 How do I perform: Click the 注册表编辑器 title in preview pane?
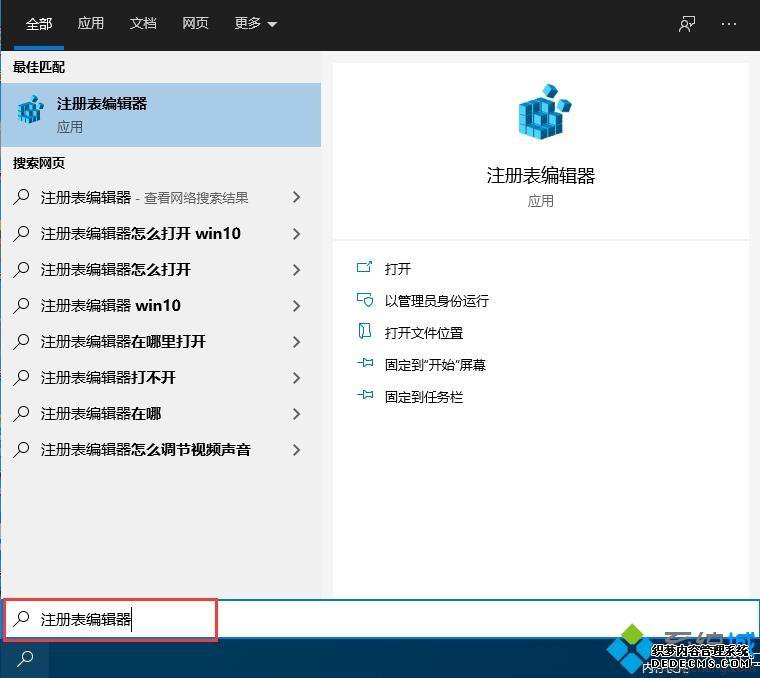540,175
